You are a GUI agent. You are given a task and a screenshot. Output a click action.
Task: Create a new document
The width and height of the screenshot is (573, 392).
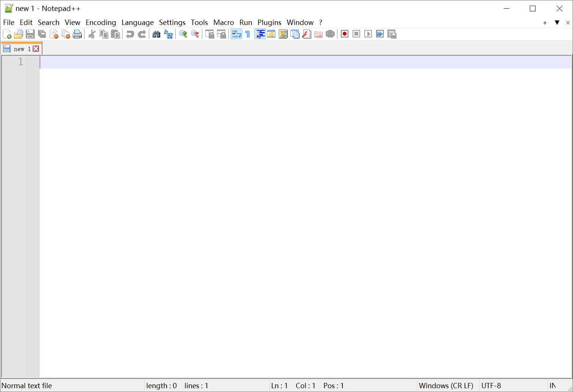click(x=7, y=34)
